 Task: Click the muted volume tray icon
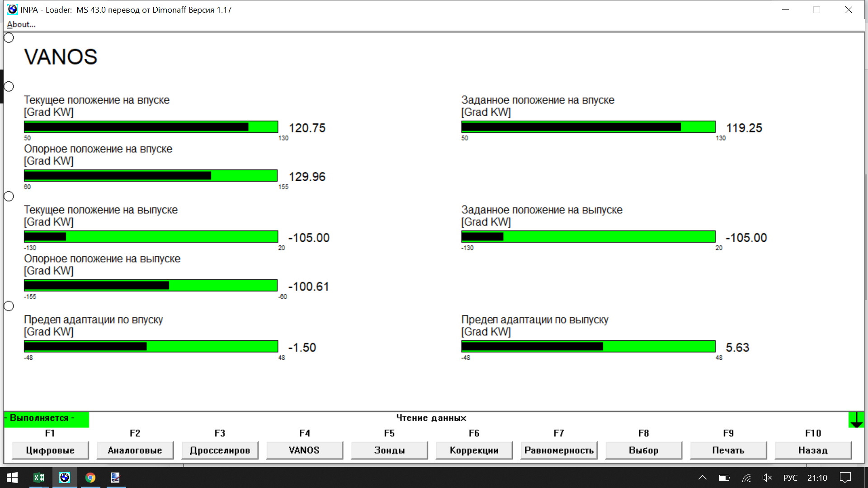pyautogui.click(x=767, y=478)
